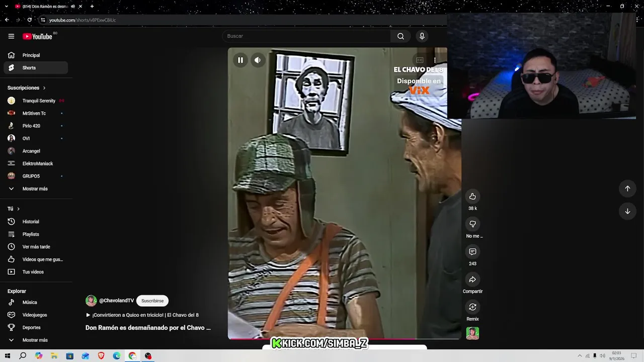Screen dimensions: 644x362
Task: Reload the page with refresh icon
Action: (x=30, y=20)
